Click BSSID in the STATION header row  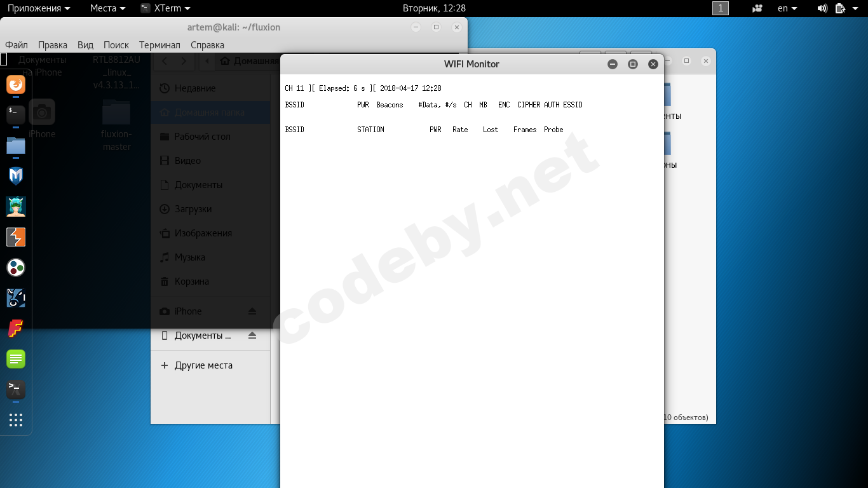295,130
